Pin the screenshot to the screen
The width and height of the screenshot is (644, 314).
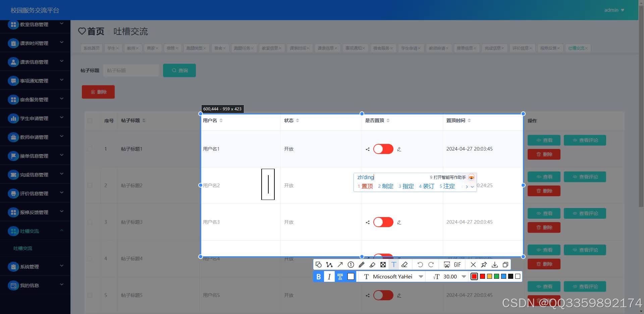coord(484,265)
